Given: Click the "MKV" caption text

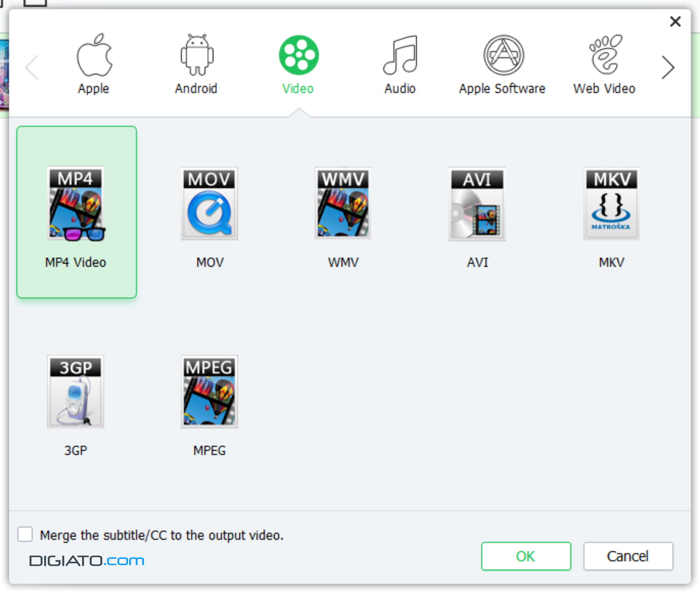Looking at the screenshot, I should click(x=611, y=262).
